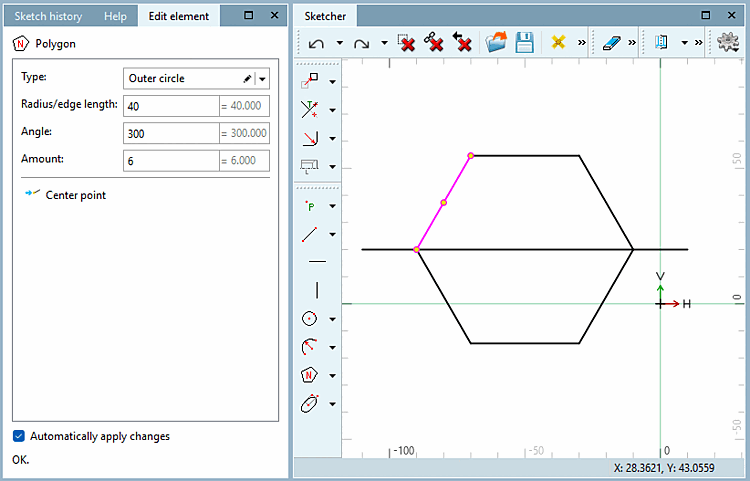Select the Sketcher tab

click(325, 16)
